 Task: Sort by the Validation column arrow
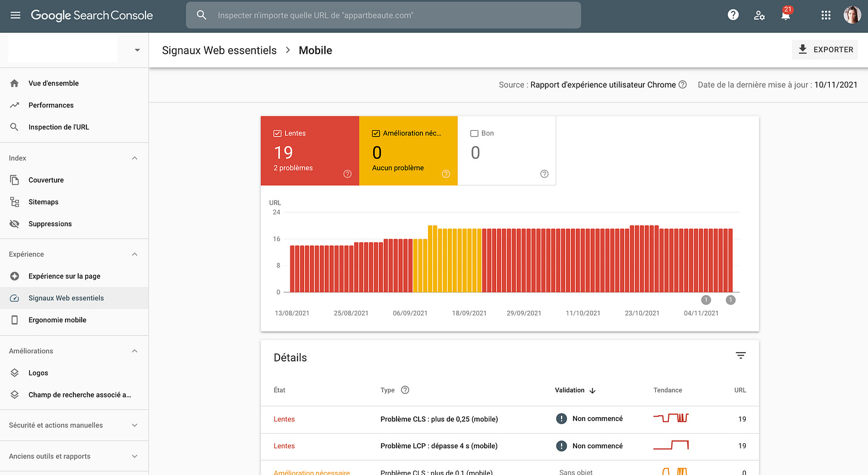tap(593, 390)
